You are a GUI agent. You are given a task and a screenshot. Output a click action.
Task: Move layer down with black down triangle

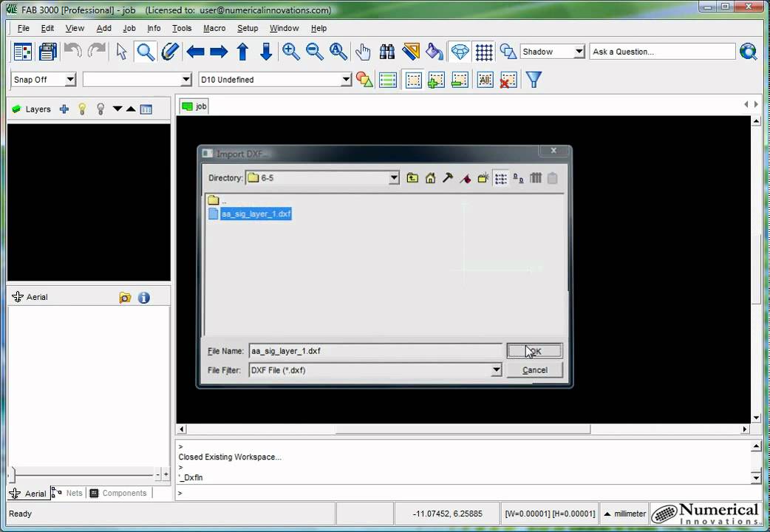pos(117,109)
